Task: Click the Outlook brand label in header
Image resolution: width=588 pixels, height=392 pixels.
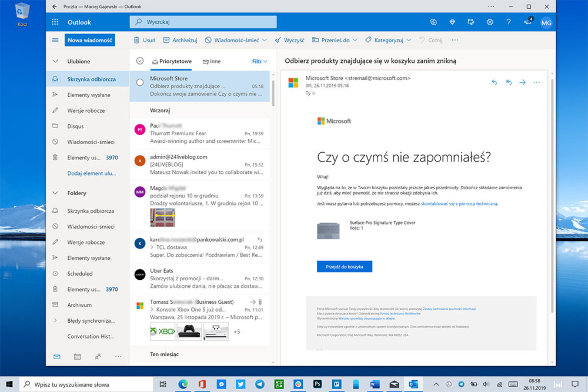Action: pos(79,22)
